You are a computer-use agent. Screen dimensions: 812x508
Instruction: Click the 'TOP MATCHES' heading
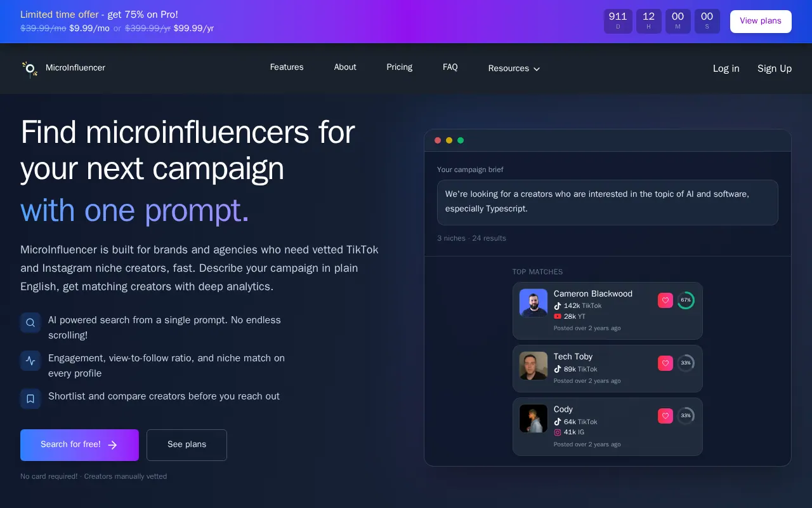click(538, 272)
